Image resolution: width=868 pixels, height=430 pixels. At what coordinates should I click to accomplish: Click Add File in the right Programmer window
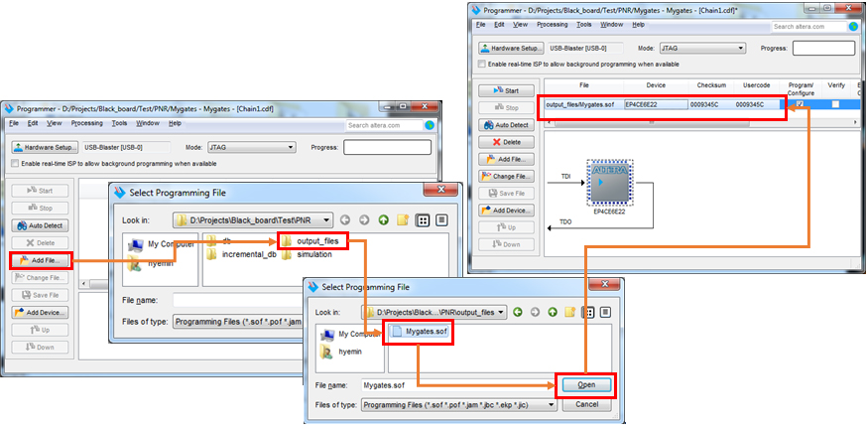click(507, 160)
